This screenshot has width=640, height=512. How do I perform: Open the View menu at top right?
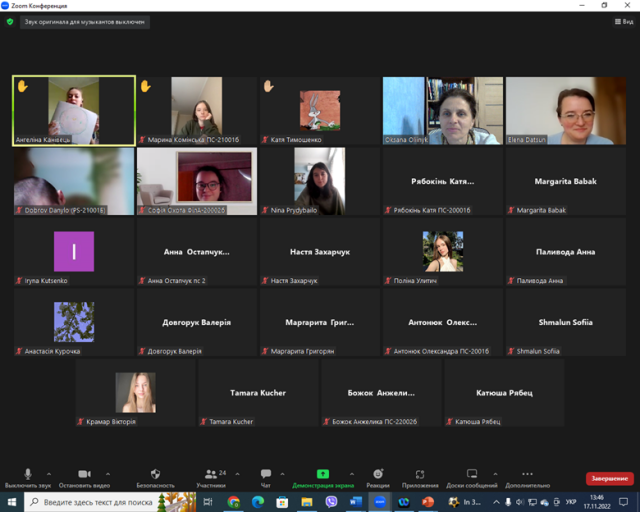click(624, 22)
